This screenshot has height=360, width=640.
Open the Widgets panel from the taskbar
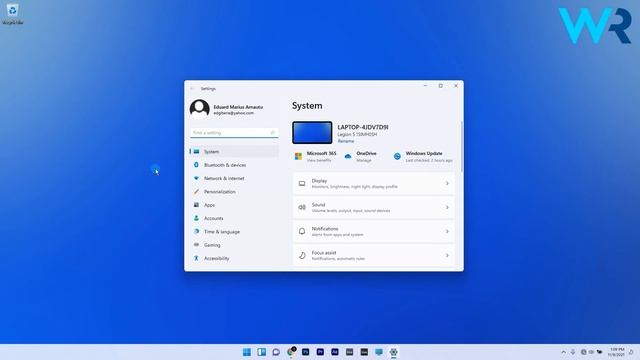point(262,352)
